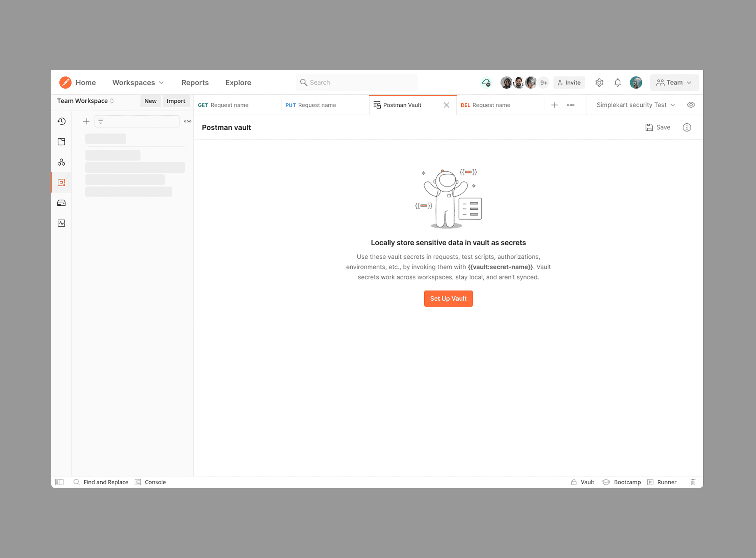Open the Runner
This screenshot has height=558, width=756.
tap(662, 482)
